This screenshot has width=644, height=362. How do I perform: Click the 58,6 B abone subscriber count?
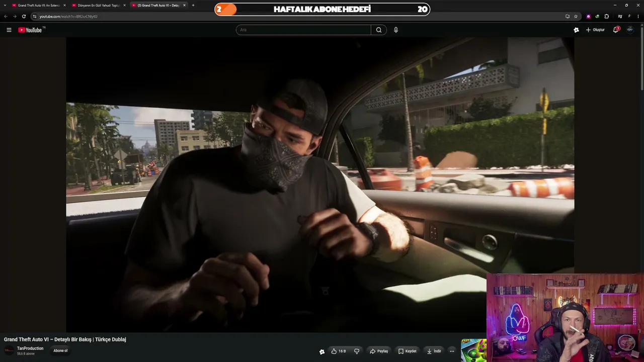26,354
